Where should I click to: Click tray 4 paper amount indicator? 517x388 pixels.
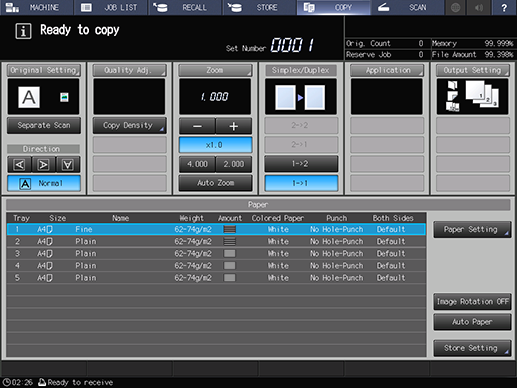230,266
